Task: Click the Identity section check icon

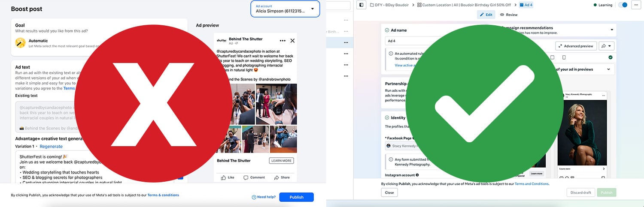Action: click(387, 117)
